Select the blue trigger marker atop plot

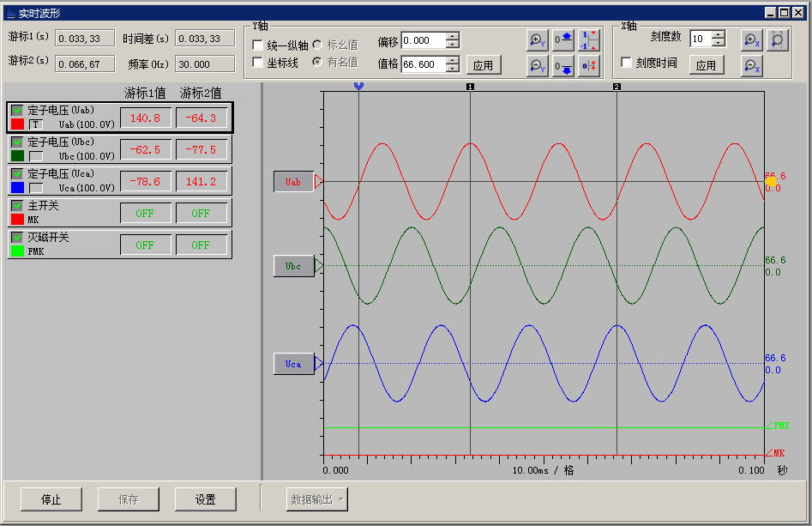point(358,86)
